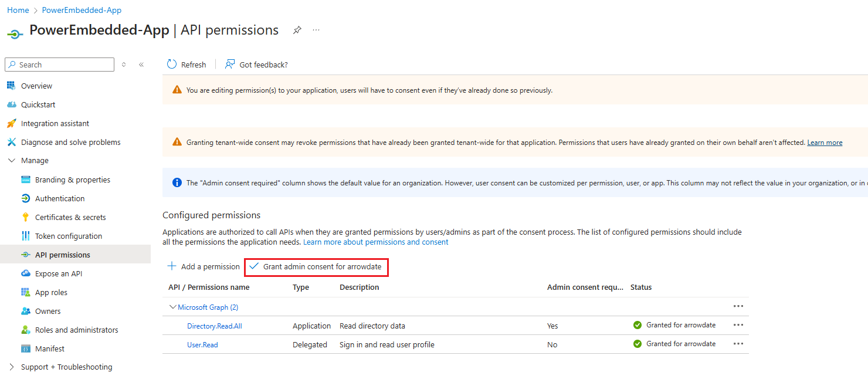
Task: Collapse the Microsoft Graph (2) permissions group
Action: point(173,307)
